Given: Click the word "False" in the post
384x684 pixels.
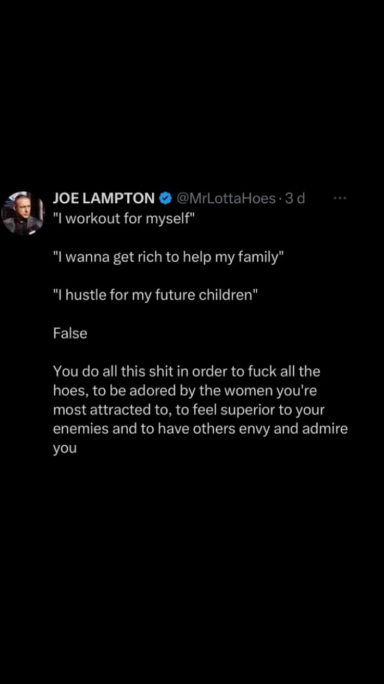Looking at the screenshot, I should click(x=70, y=334).
